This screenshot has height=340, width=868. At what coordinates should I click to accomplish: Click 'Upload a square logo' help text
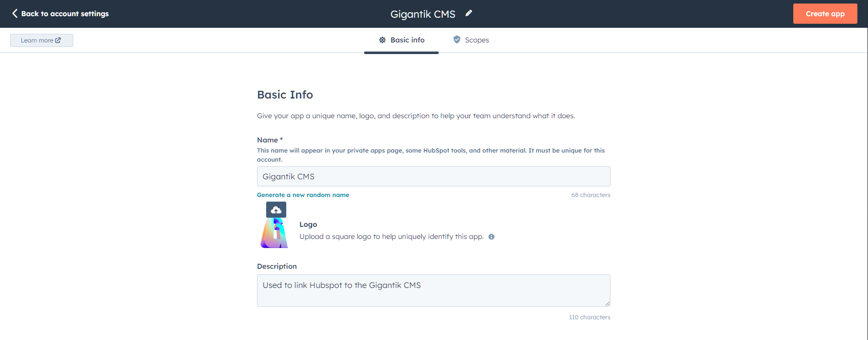(x=391, y=236)
